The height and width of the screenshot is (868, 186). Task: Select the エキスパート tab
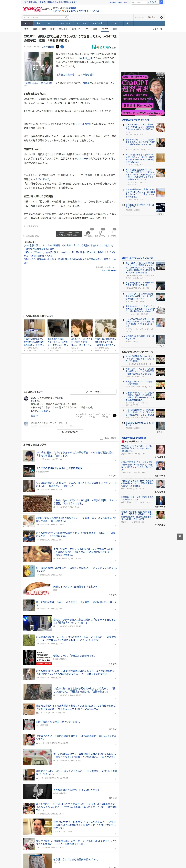click(x=64, y=24)
